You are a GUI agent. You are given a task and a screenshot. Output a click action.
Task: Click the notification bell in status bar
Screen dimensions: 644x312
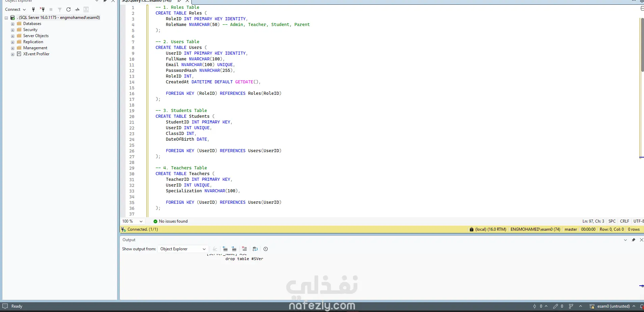[642, 306]
